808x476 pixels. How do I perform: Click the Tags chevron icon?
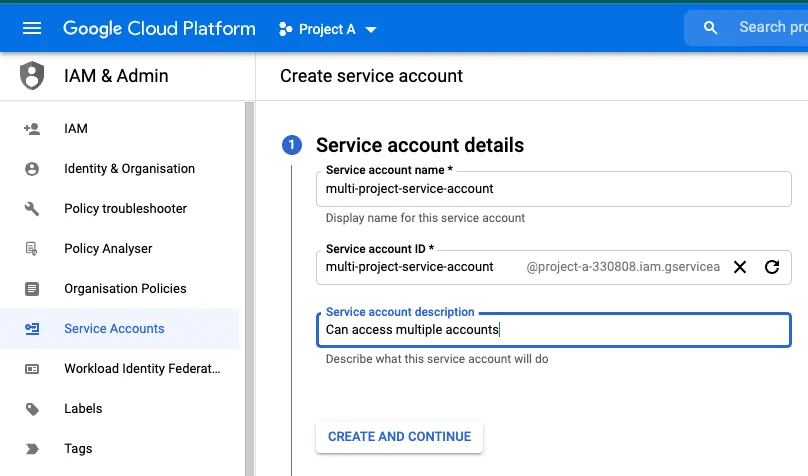(x=32, y=449)
